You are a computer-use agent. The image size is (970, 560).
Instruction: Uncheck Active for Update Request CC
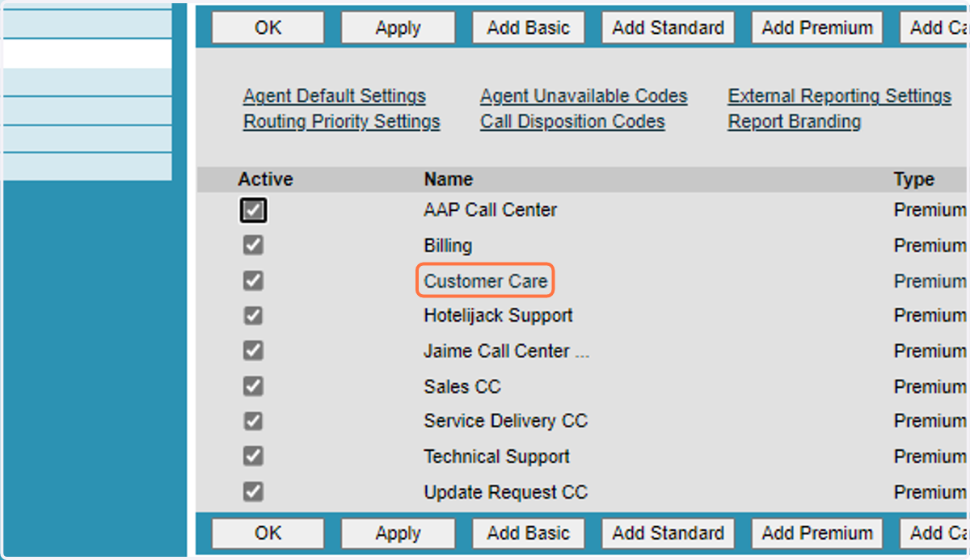253,491
